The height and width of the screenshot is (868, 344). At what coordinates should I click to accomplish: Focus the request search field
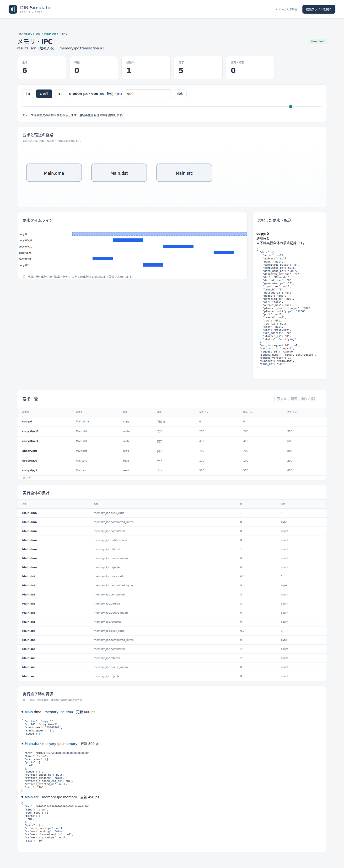point(298,399)
